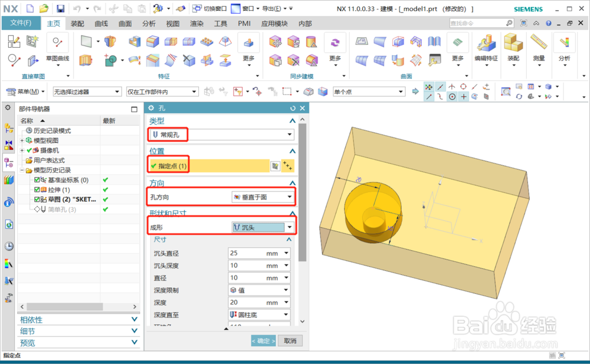Click the More (更多) button in the Surface group
Image resolution: width=590 pixels, height=364 pixels.
[458, 49]
